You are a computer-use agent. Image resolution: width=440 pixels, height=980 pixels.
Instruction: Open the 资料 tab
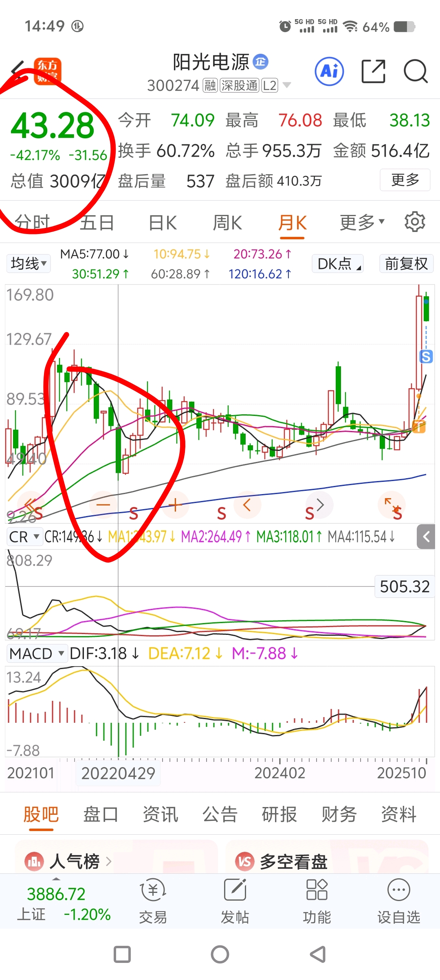(398, 814)
